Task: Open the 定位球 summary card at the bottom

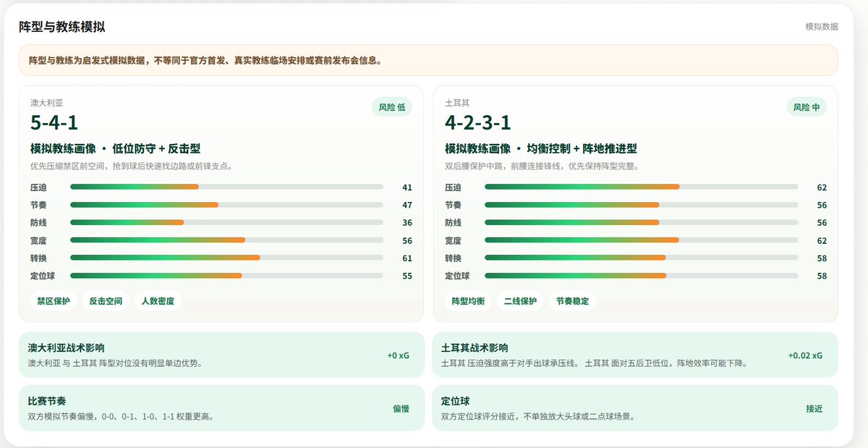Action: 635,408
